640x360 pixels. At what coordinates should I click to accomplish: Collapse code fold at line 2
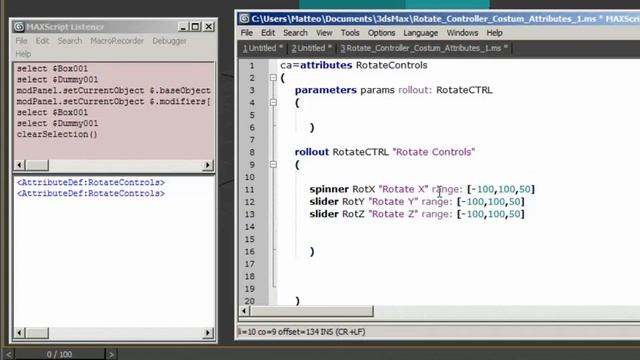[273, 78]
